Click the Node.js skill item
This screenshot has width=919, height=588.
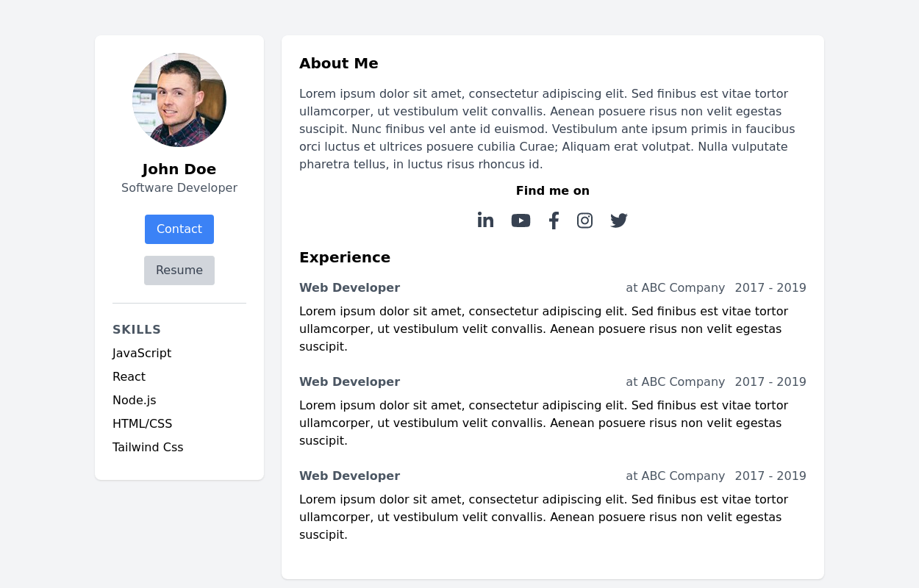coord(135,401)
